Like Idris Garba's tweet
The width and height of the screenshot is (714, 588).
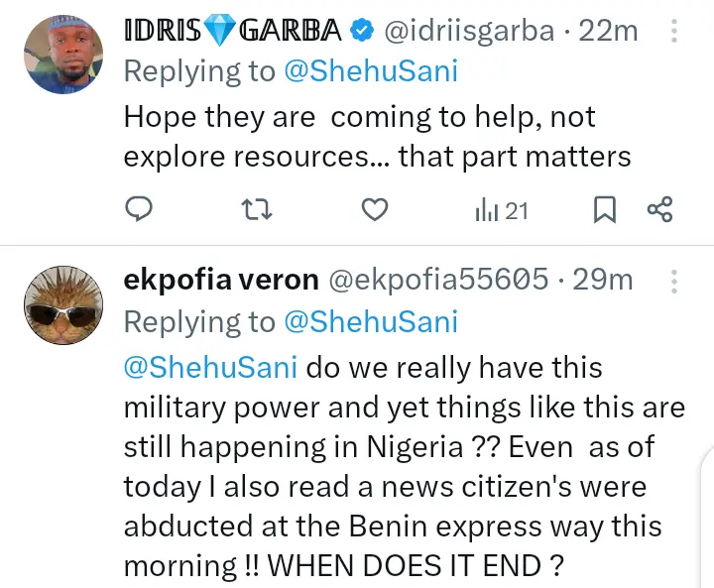pos(373,209)
